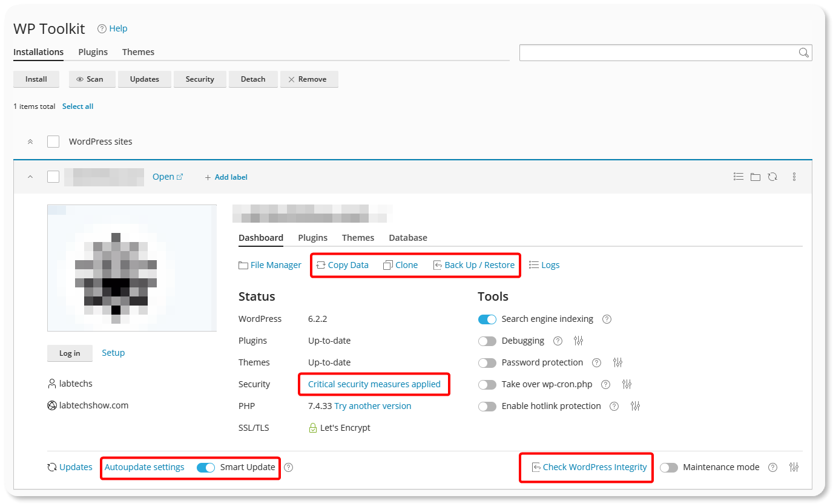Switch to the top Themes tab
The height and width of the screenshot is (504, 833).
point(138,52)
